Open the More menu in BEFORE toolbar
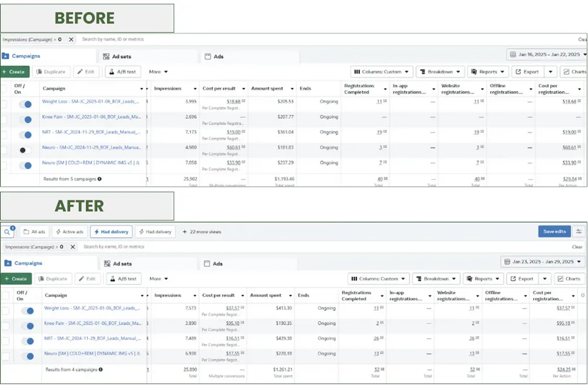 click(158, 72)
